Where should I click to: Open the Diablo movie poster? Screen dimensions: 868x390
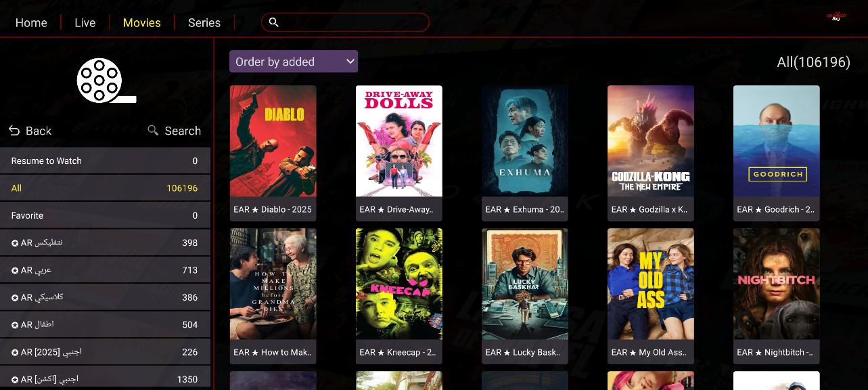coord(273,142)
